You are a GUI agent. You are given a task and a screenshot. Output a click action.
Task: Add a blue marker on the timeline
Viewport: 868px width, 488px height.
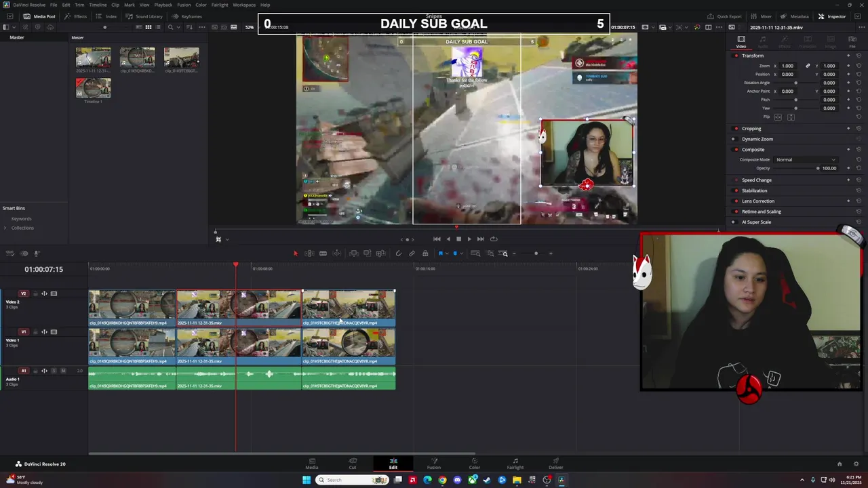tap(454, 253)
